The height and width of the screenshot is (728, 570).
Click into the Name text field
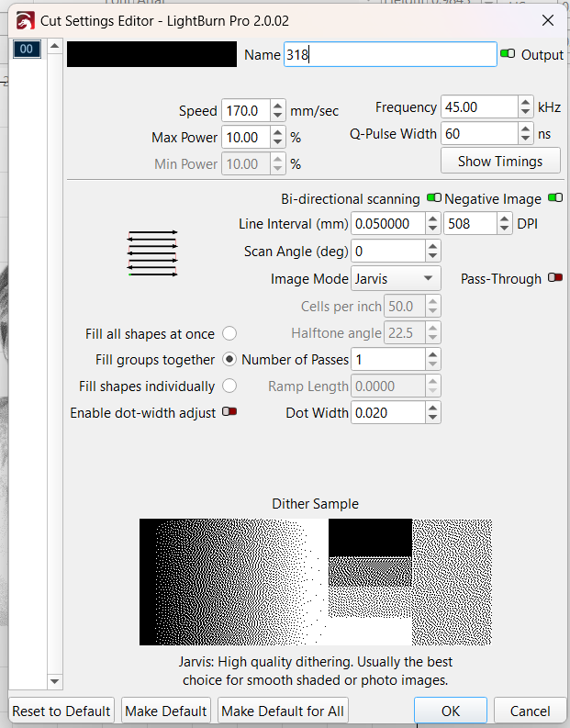click(x=389, y=54)
